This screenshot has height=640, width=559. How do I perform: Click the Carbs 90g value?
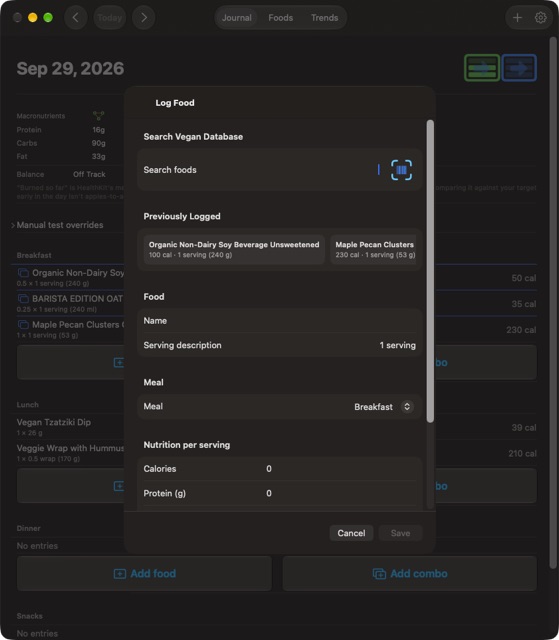tap(98, 143)
